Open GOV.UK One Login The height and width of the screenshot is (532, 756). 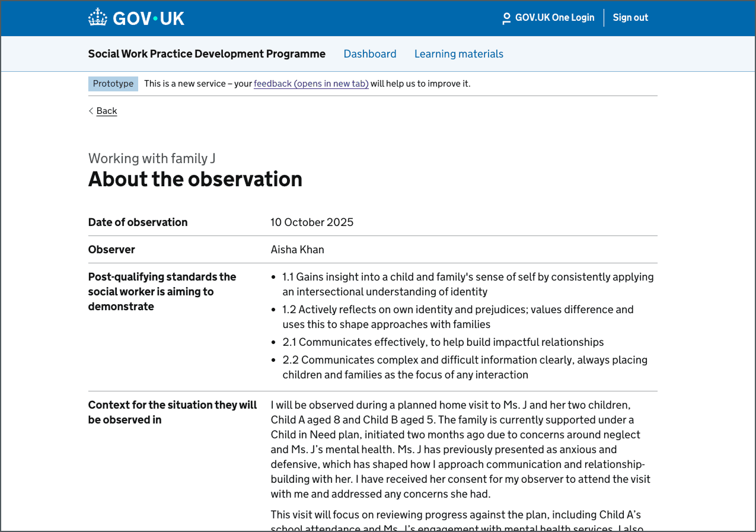[554, 18]
